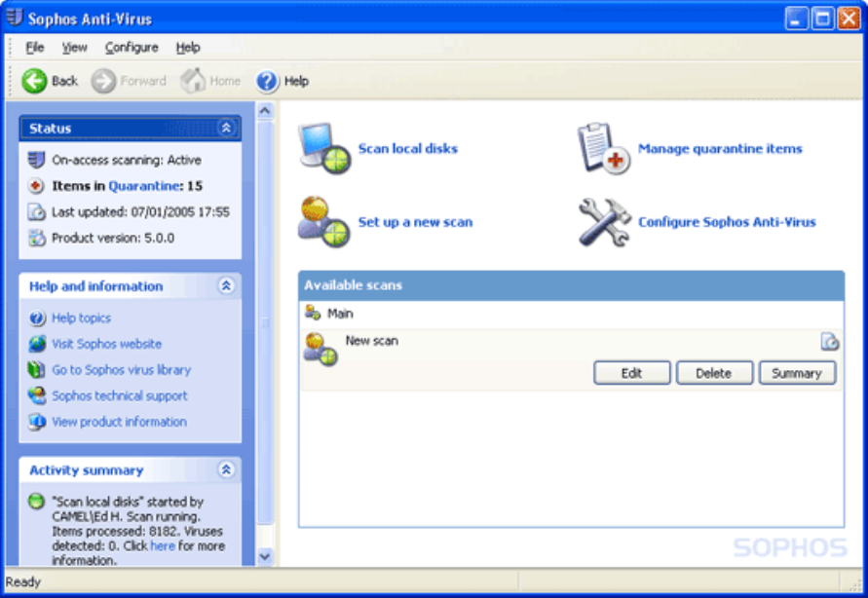
Task: Click the green status circle in Activity summary
Action: pos(36,502)
